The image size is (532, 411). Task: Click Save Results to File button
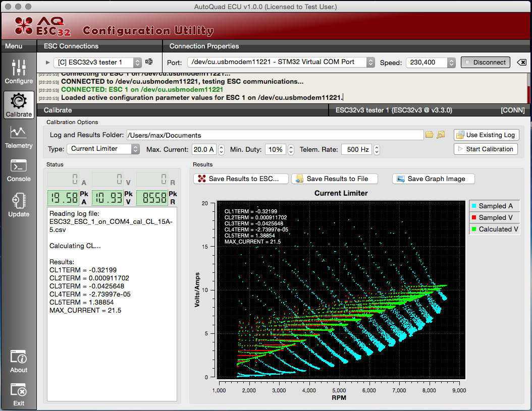pos(335,179)
